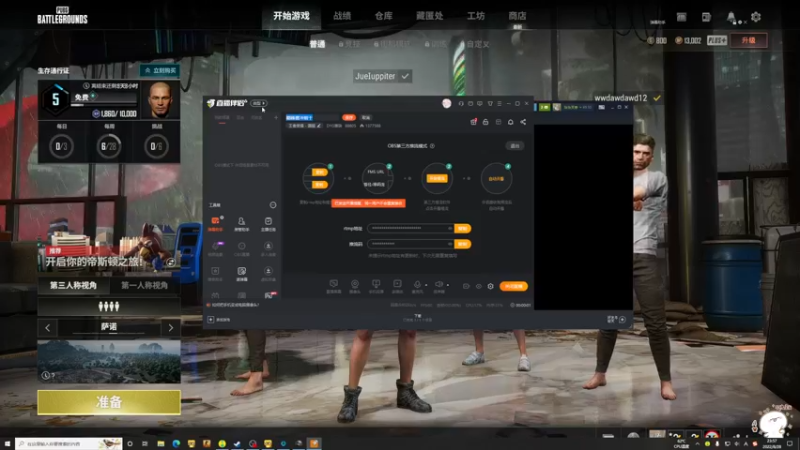Reveal rtmp address with eye icon
The height and width of the screenshot is (450, 800).
click(449, 229)
